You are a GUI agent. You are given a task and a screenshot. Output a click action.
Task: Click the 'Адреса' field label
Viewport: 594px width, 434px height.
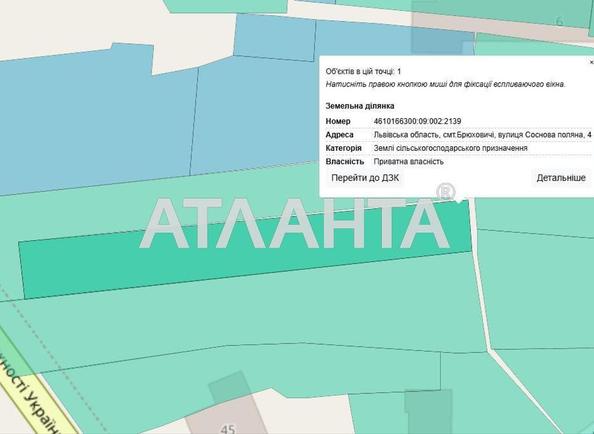pyautogui.click(x=339, y=135)
